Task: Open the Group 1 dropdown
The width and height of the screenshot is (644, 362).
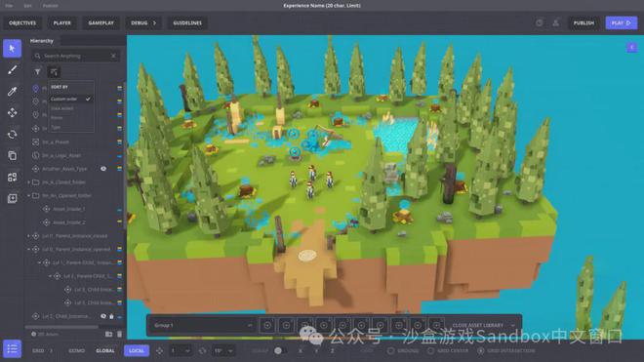Action: click(203, 326)
